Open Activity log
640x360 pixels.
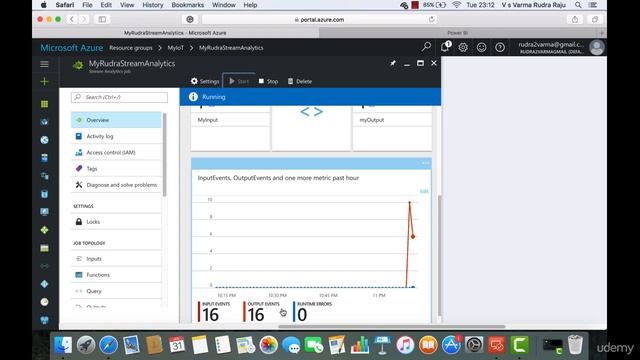(x=116, y=136)
